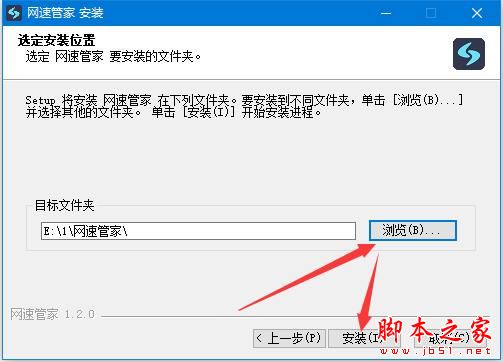Start installation with the 安装(I) button
Image resolution: width=503 pixels, height=362 pixels.
tap(364, 338)
